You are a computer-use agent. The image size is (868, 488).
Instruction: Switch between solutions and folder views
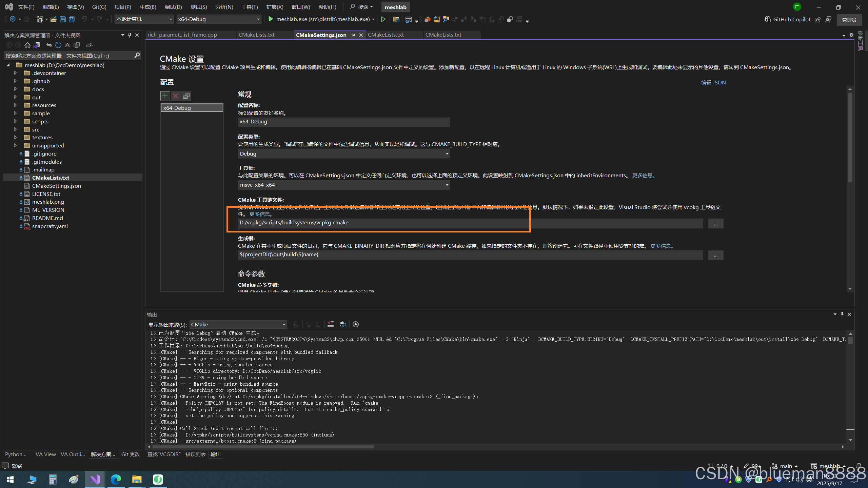pyautogui.click(x=37, y=45)
